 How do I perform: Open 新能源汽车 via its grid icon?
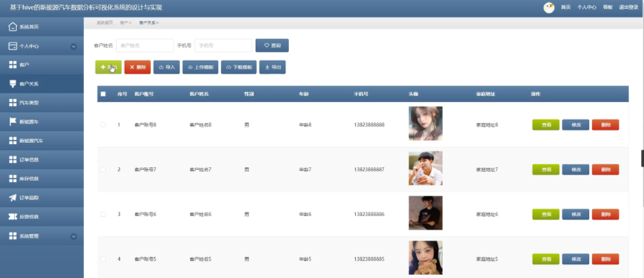pos(13,141)
